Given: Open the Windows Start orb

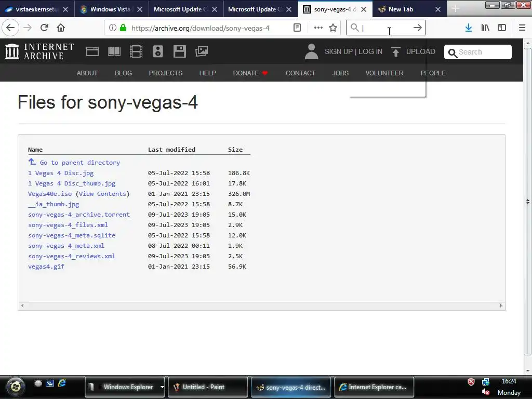Looking at the screenshot, I should tap(15, 387).
